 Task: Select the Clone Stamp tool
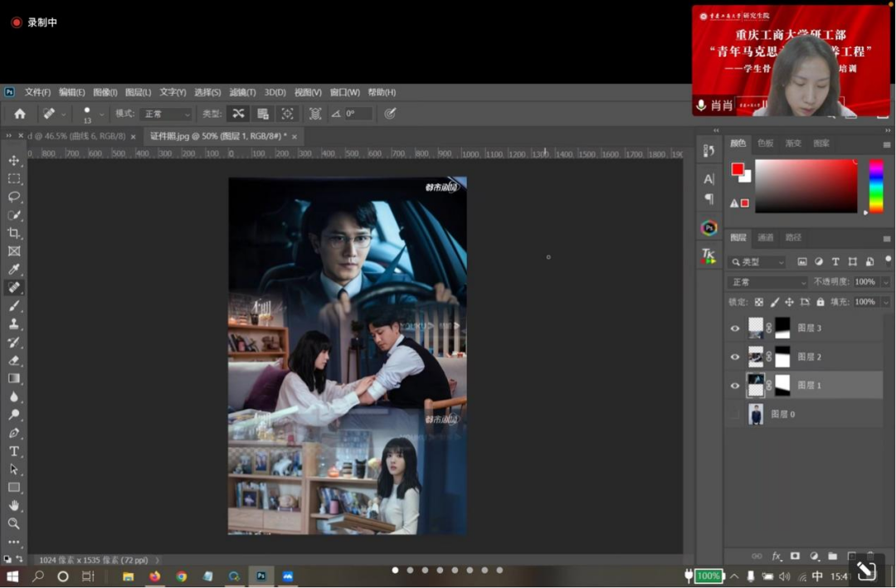(14, 324)
